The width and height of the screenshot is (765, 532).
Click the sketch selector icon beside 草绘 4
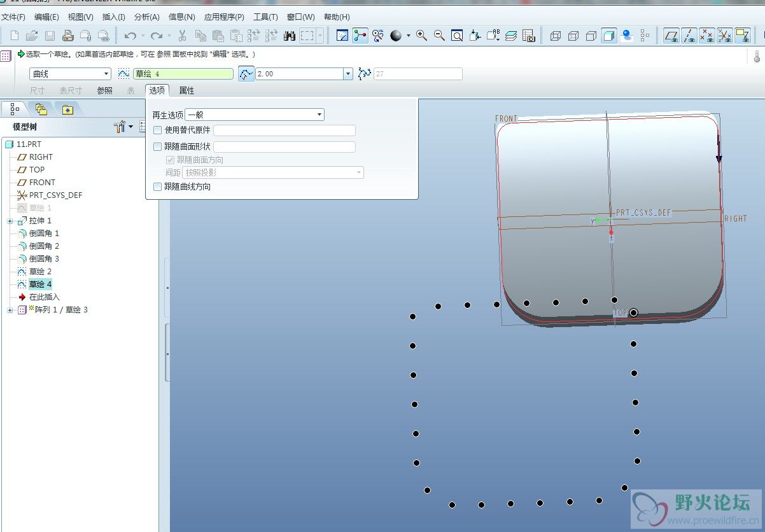point(124,74)
